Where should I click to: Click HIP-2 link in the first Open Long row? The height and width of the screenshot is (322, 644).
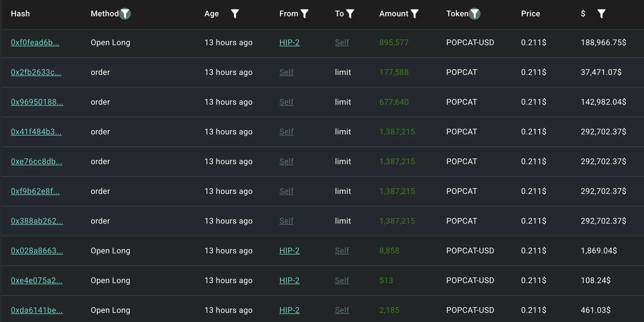tap(289, 42)
